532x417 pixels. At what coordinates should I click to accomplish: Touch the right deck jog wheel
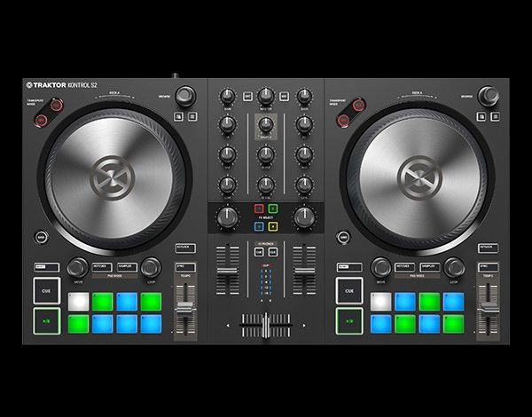click(419, 177)
